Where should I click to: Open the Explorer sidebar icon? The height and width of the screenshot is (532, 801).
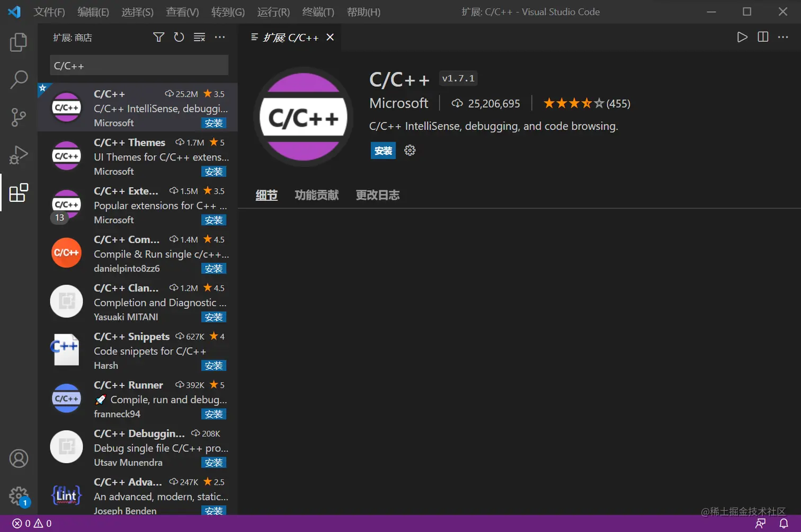click(18, 42)
